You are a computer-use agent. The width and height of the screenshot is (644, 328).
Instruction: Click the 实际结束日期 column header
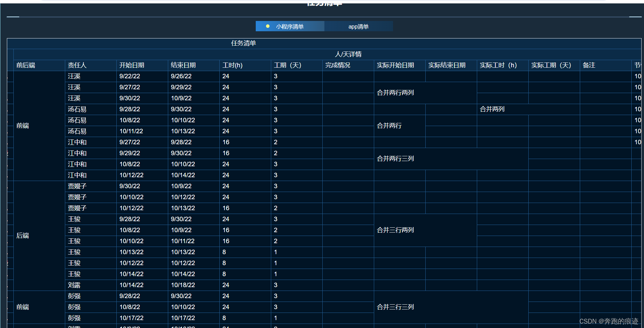click(x=447, y=65)
